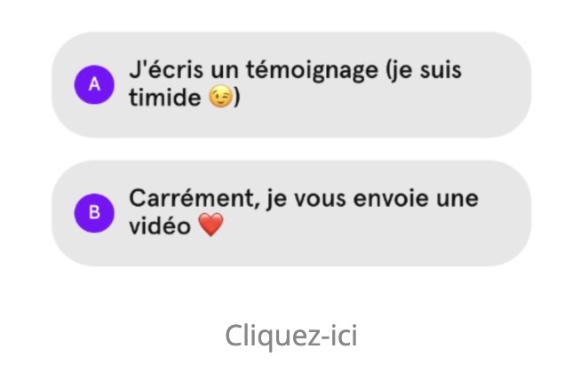Click the purple B letter badge
Screen dimensions: 588x373
click(x=94, y=213)
